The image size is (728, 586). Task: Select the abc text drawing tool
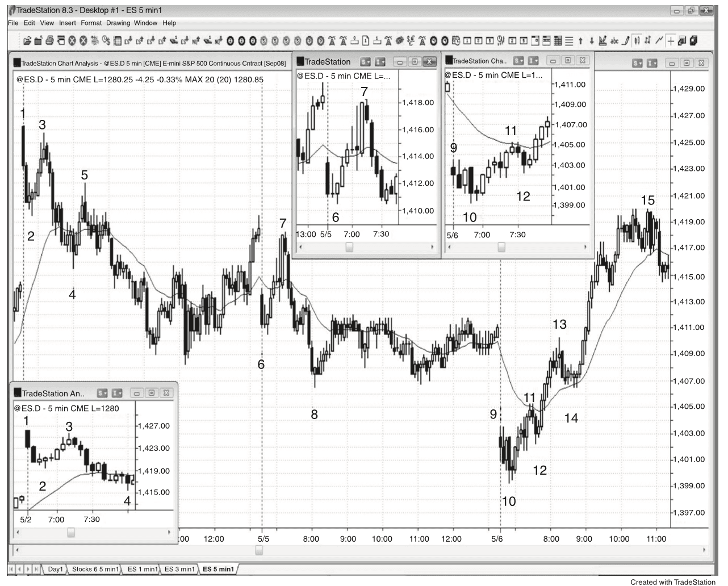tap(614, 41)
